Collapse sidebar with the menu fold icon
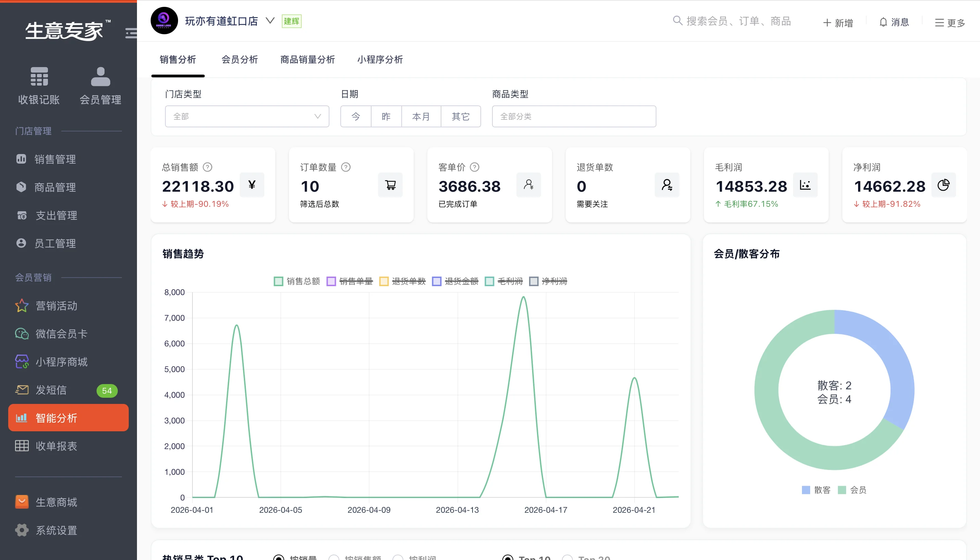The image size is (980, 560). [131, 33]
